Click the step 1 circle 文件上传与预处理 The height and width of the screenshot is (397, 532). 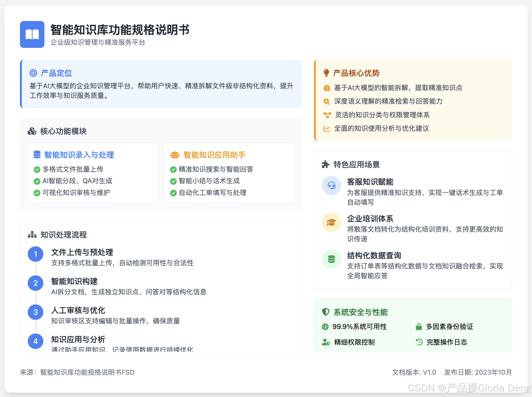point(36,254)
